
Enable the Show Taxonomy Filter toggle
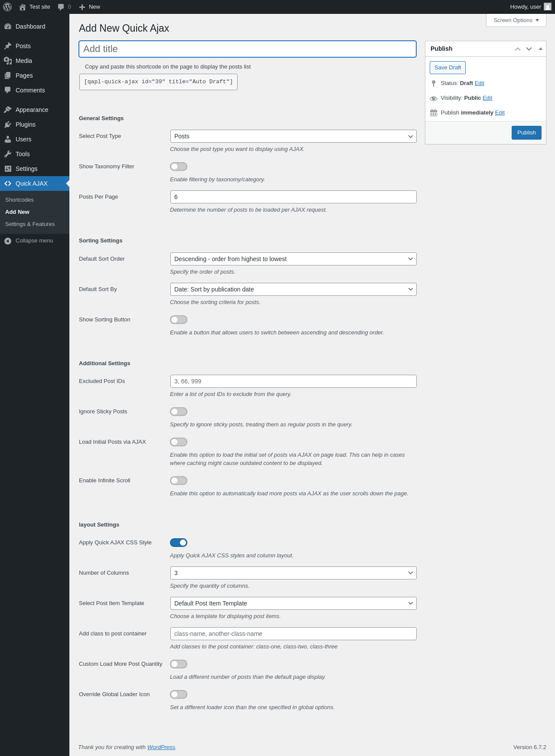tap(179, 167)
